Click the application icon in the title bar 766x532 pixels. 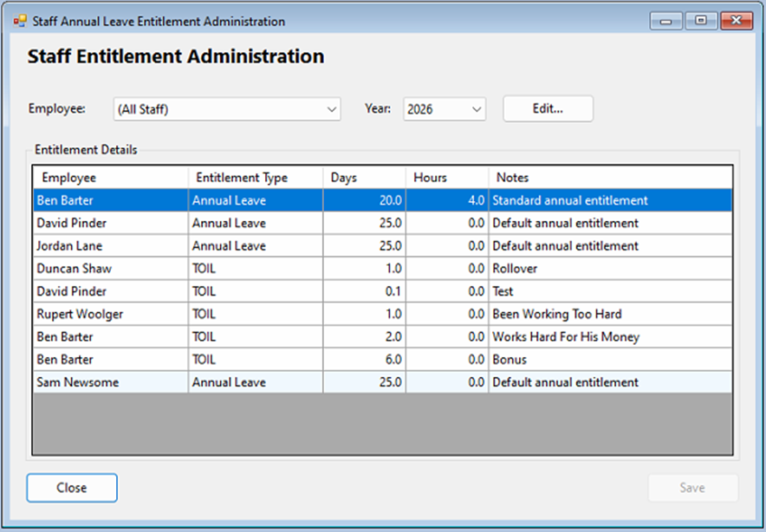20,21
